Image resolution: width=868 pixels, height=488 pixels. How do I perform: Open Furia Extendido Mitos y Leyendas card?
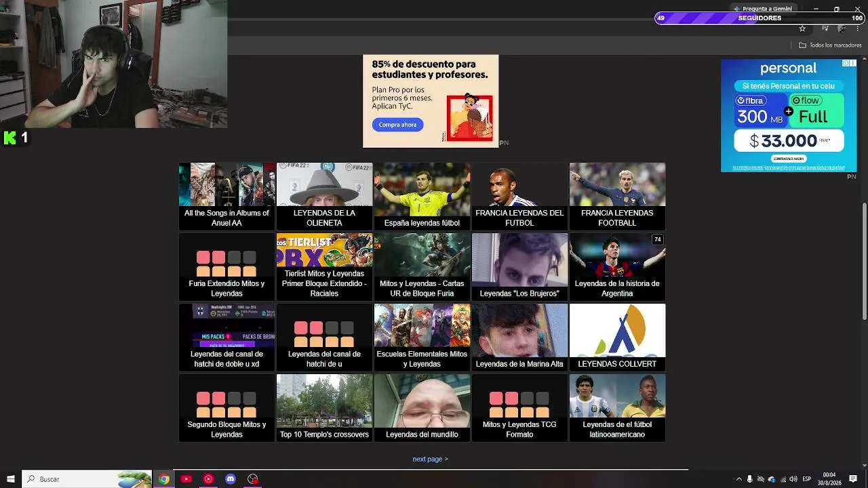point(226,266)
